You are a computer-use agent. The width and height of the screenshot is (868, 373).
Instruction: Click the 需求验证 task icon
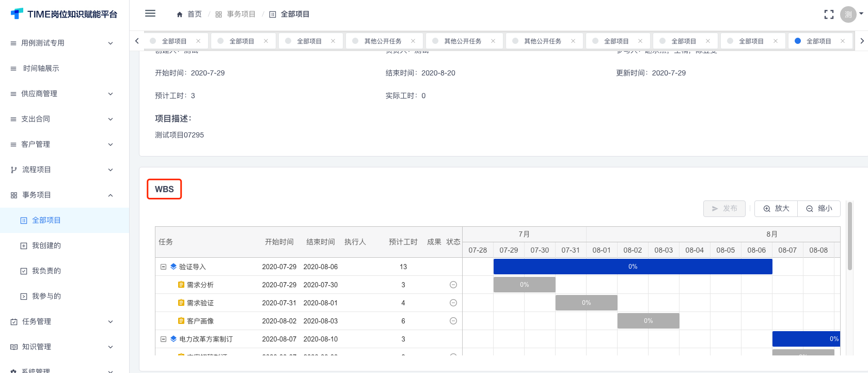pyautogui.click(x=181, y=303)
